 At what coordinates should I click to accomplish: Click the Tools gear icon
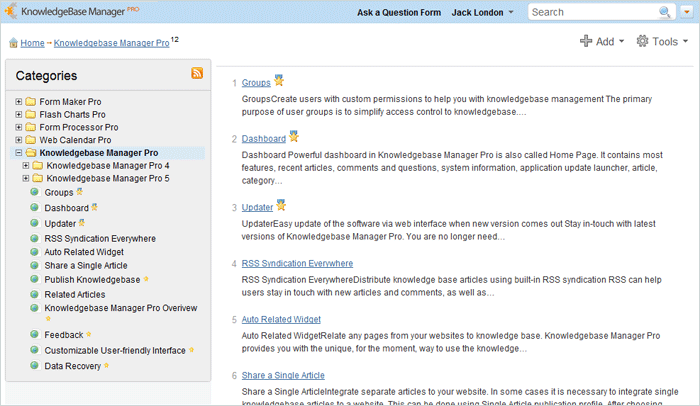tap(642, 41)
